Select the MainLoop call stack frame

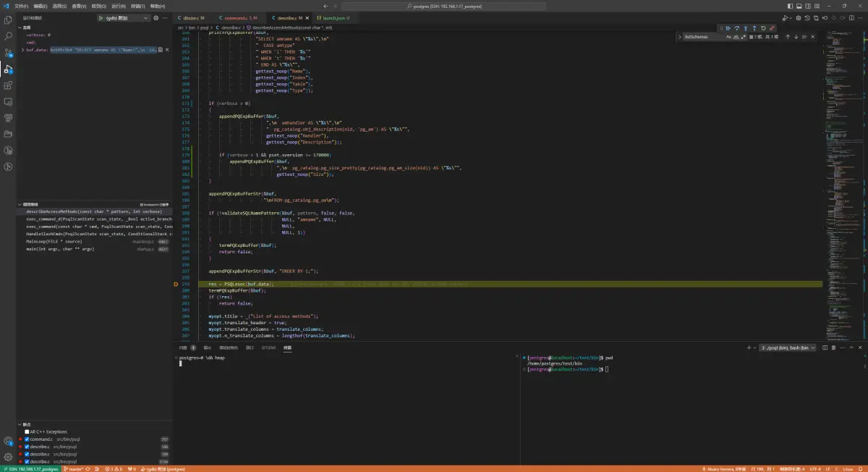(54, 241)
